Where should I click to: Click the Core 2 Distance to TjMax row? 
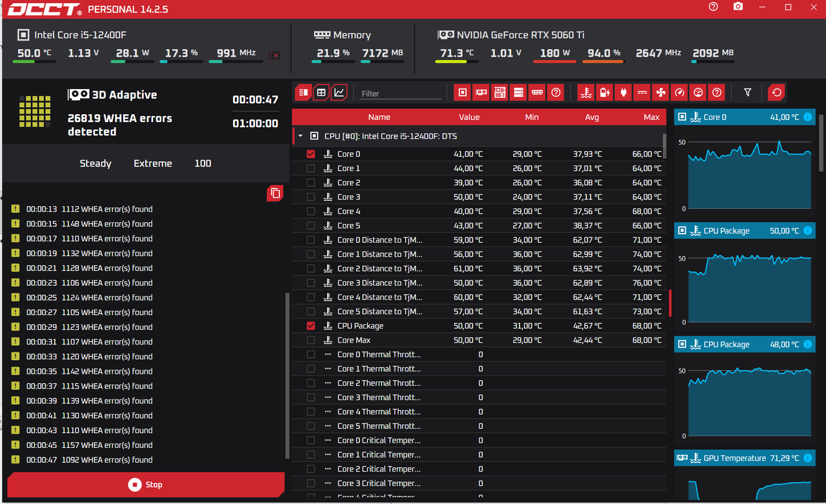tap(479, 268)
